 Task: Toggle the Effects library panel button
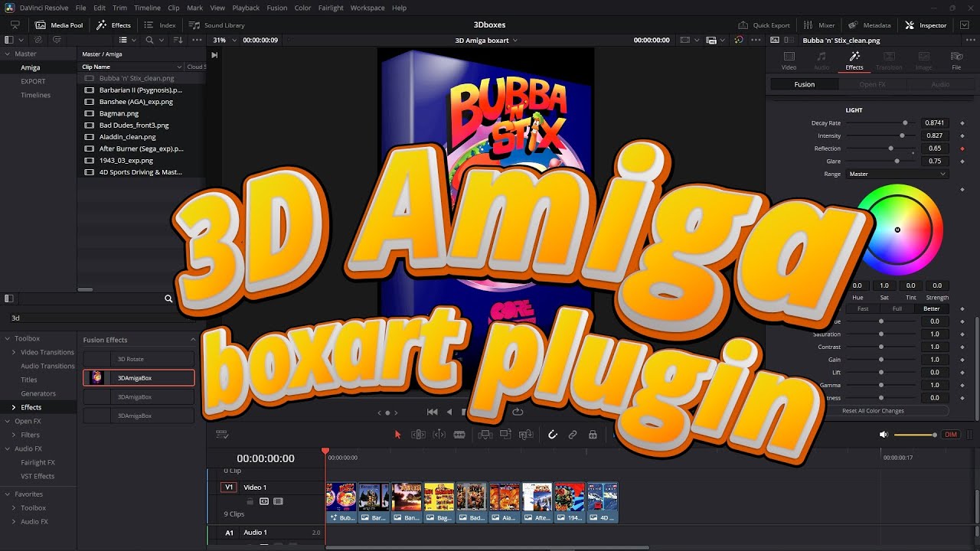[x=113, y=25]
